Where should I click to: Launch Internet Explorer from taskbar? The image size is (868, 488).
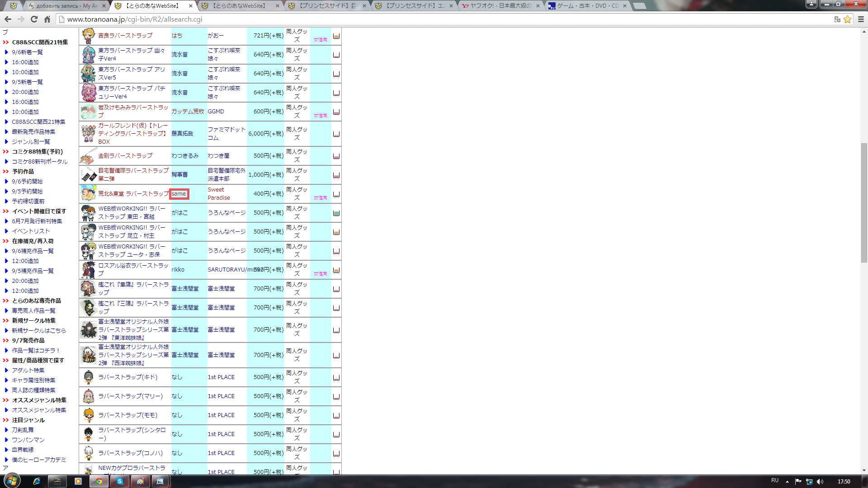[37, 481]
